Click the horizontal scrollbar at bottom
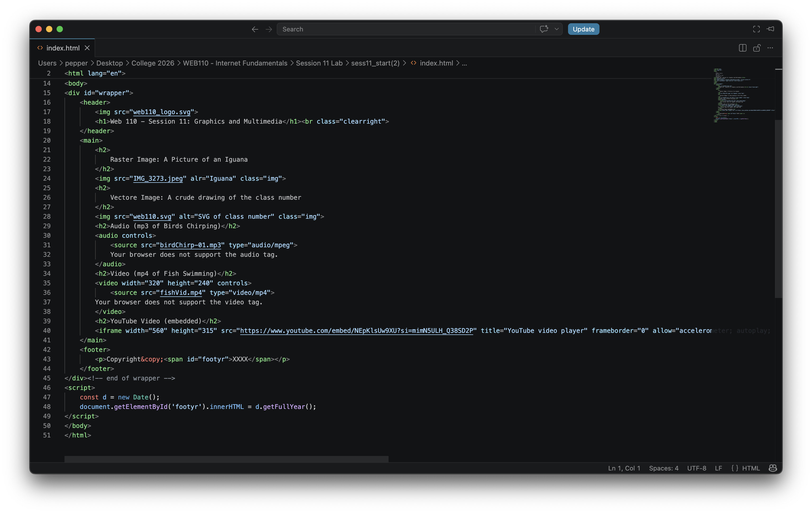Screen dimensions: 812x513 (x=226, y=459)
